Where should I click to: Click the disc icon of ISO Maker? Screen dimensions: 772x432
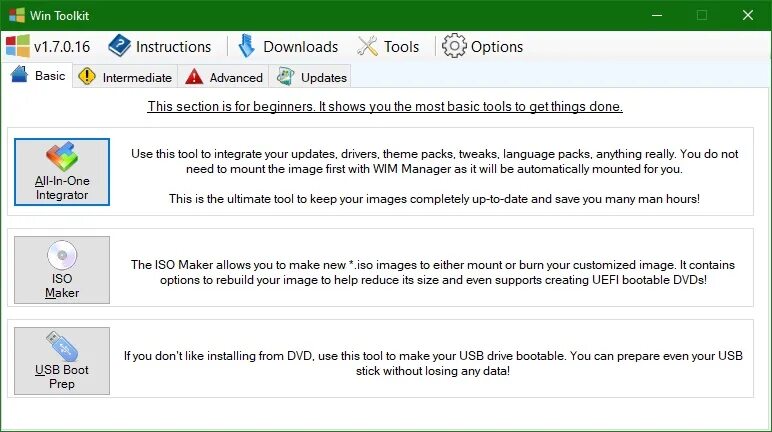tap(62, 255)
